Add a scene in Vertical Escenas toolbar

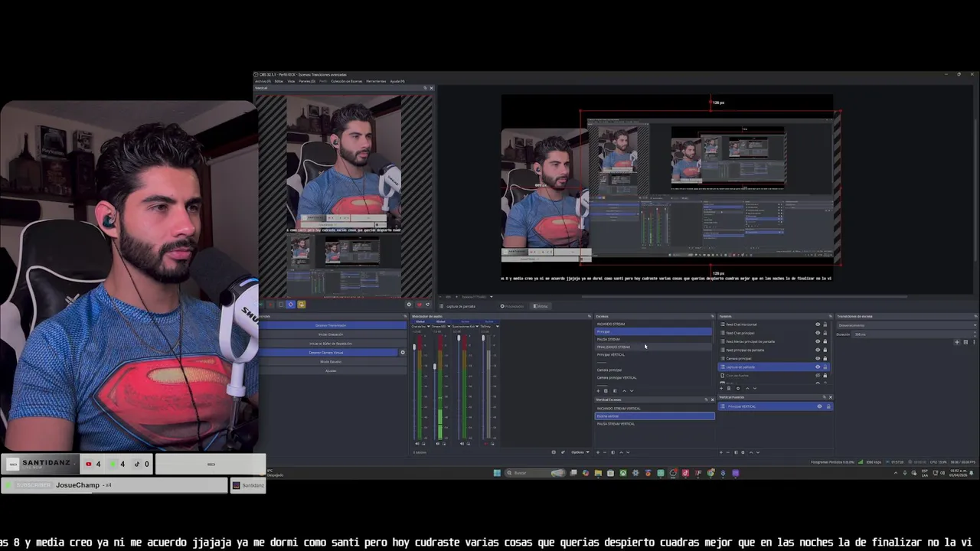598,452
